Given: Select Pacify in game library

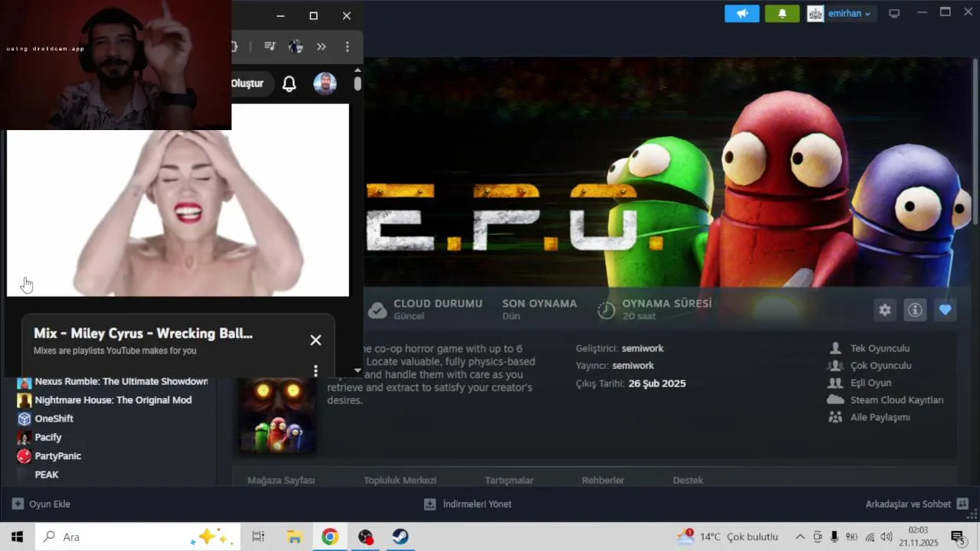Looking at the screenshot, I should tap(48, 437).
